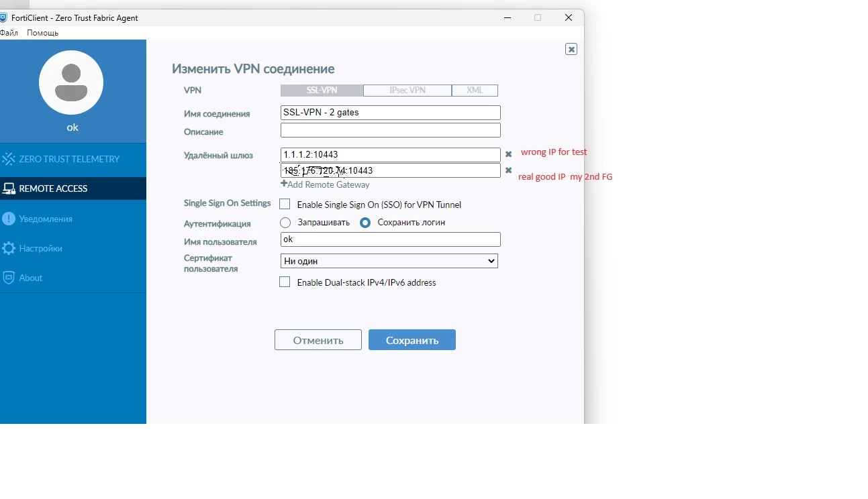Enable Dual-stack IPv4/IPv6 address checkbox
This screenshot has height=499, width=868.
click(x=285, y=282)
